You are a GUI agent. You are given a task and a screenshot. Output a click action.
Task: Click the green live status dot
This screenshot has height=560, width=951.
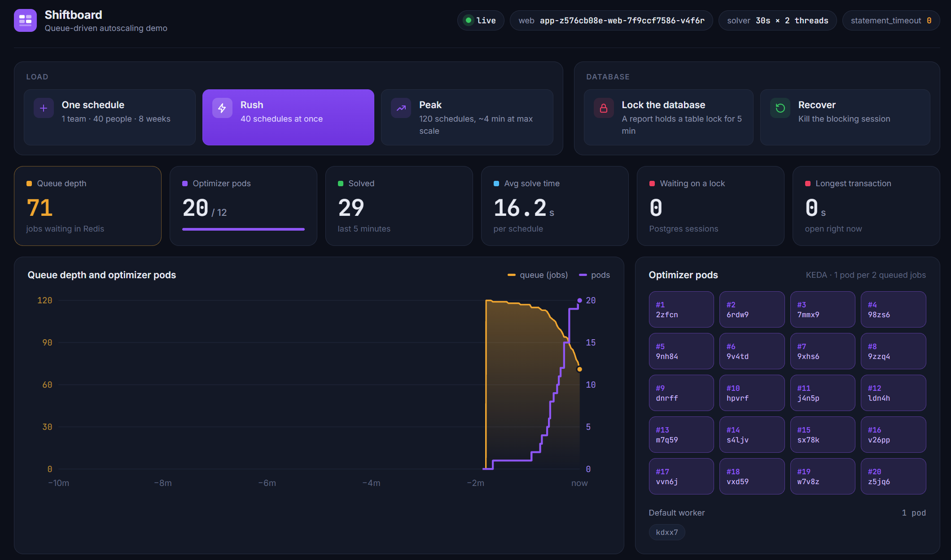(x=469, y=20)
